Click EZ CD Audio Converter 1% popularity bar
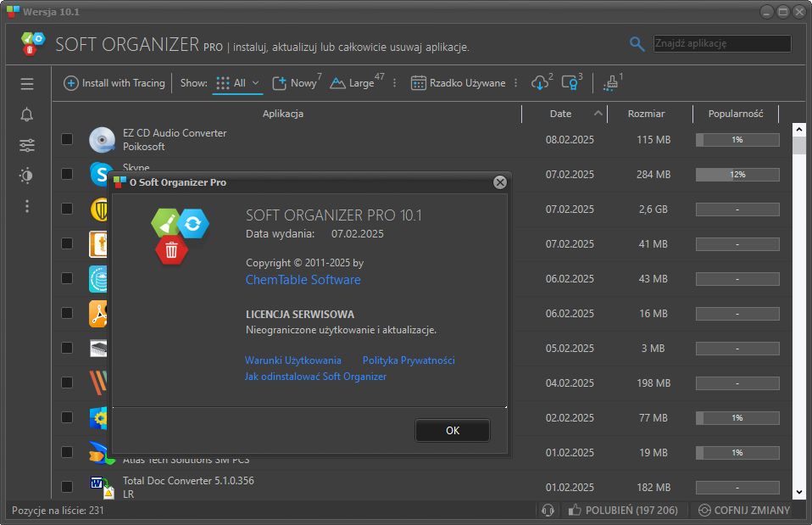 [737, 140]
